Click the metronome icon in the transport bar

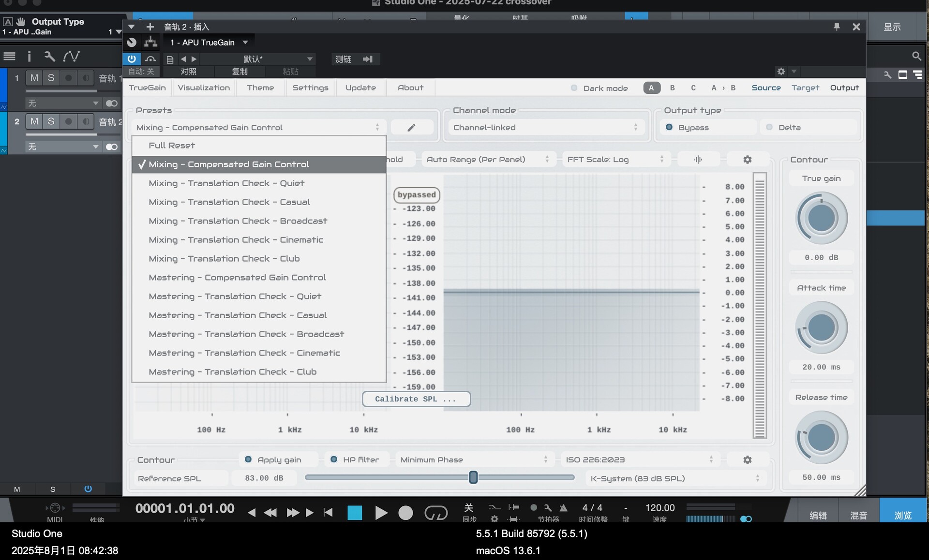click(x=563, y=508)
